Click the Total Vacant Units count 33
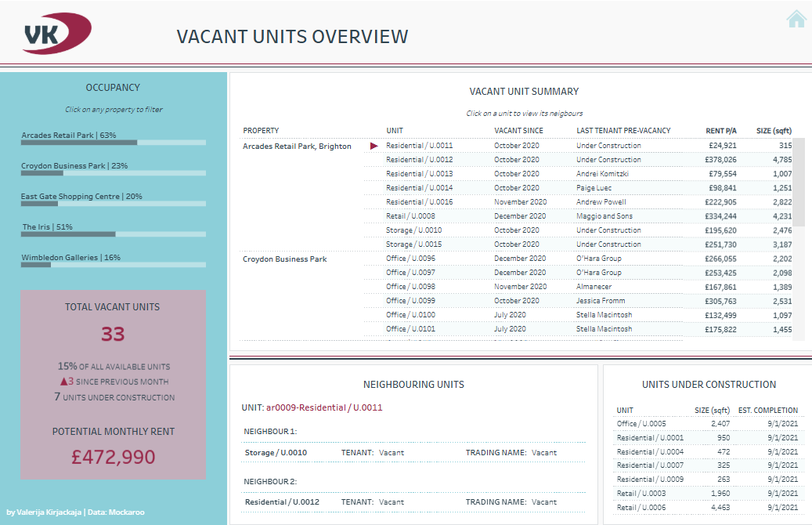Image resolution: width=812 pixels, height=525 pixels. (x=112, y=333)
